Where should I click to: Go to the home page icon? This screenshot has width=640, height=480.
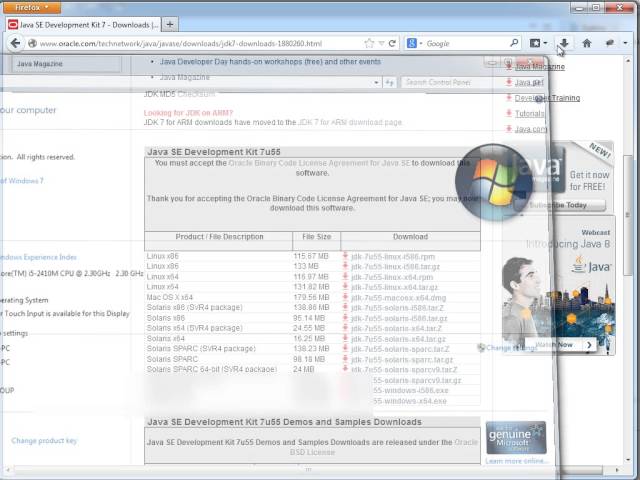click(587, 43)
